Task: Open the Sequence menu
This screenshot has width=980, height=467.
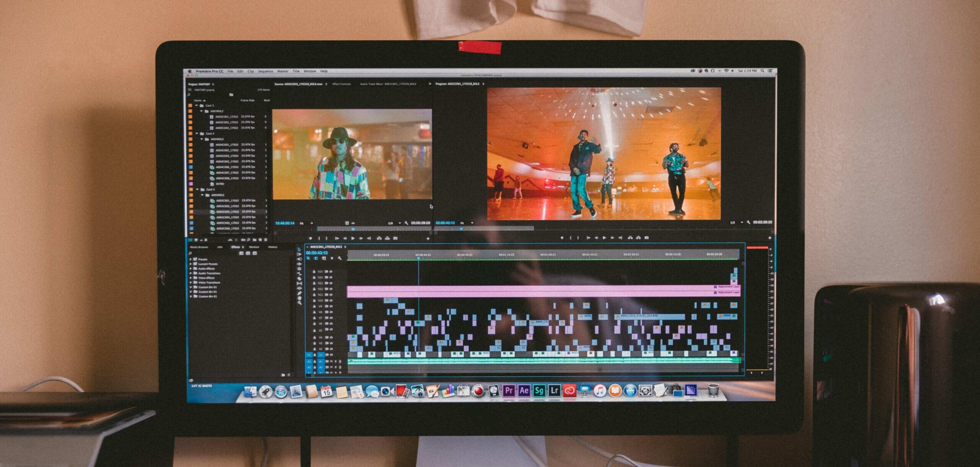Action: (x=265, y=71)
